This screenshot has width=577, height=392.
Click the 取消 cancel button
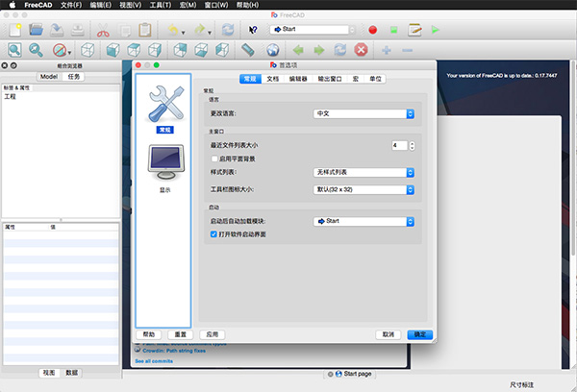point(389,334)
